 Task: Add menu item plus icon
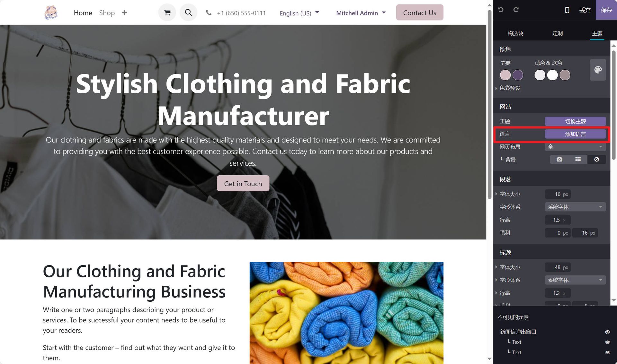click(124, 13)
